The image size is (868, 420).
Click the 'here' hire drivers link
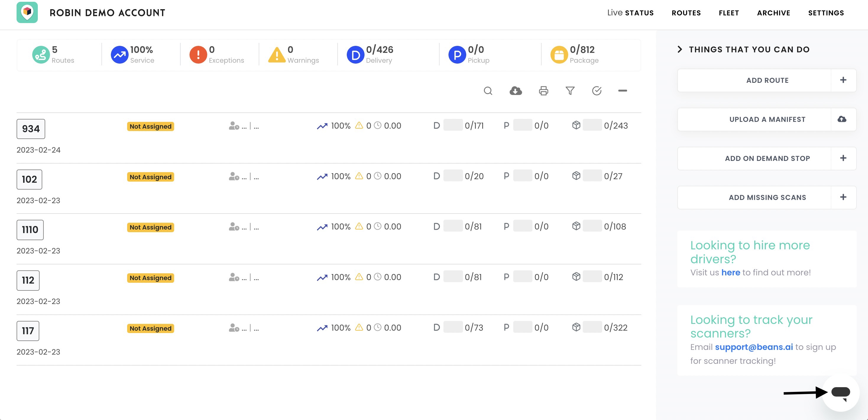tap(730, 272)
